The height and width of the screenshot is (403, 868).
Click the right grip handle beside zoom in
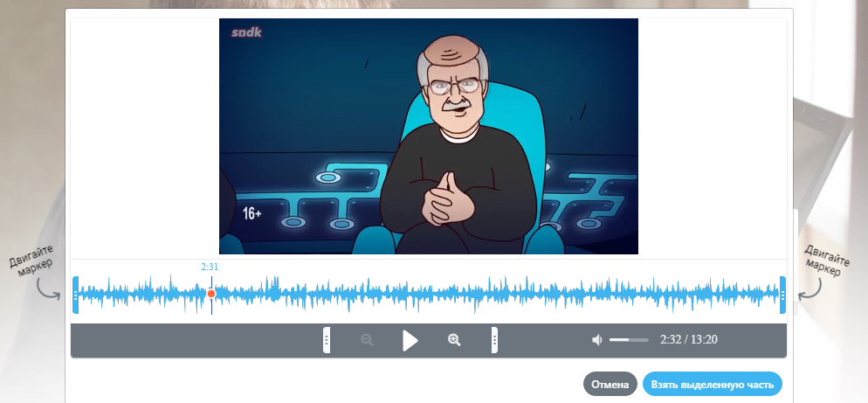click(x=494, y=340)
